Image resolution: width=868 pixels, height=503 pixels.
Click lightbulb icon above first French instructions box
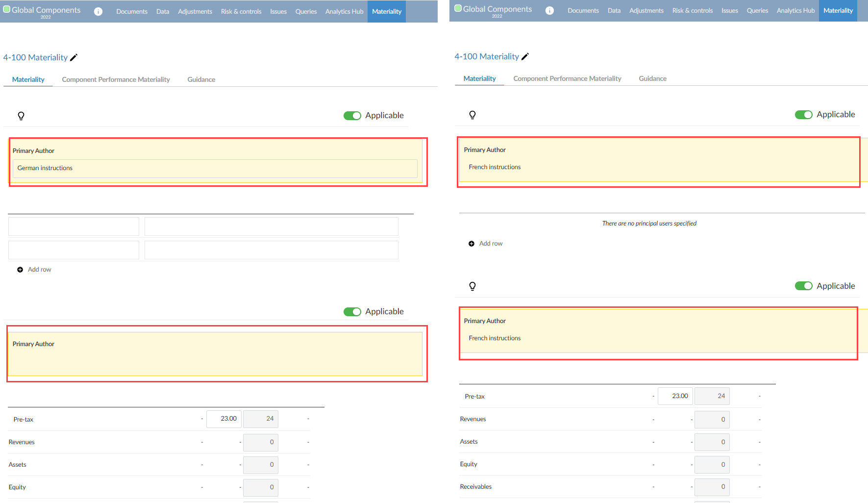tap(472, 115)
